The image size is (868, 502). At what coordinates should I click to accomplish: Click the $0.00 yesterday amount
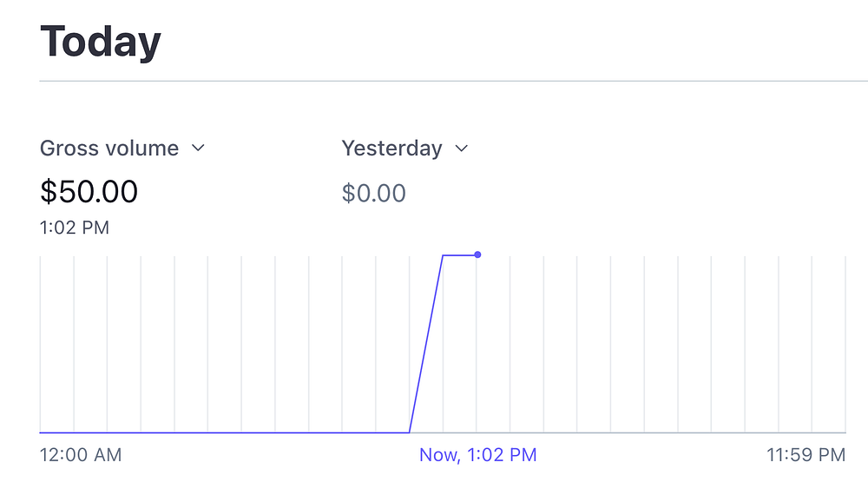coord(373,193)
